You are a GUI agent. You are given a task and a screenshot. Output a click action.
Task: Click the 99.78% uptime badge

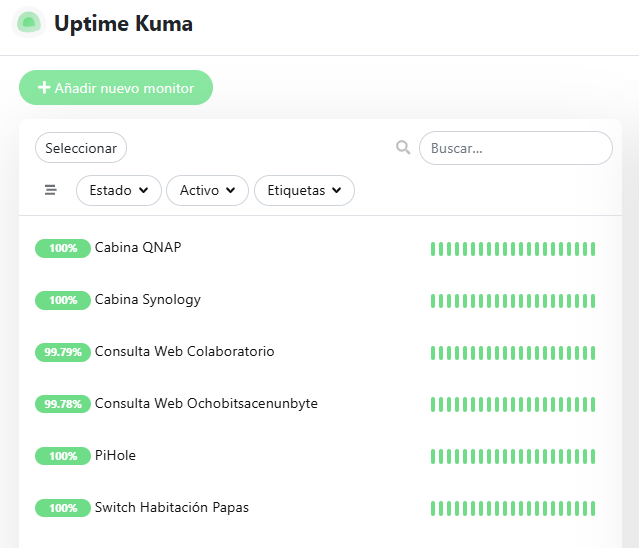pos(62,404)
